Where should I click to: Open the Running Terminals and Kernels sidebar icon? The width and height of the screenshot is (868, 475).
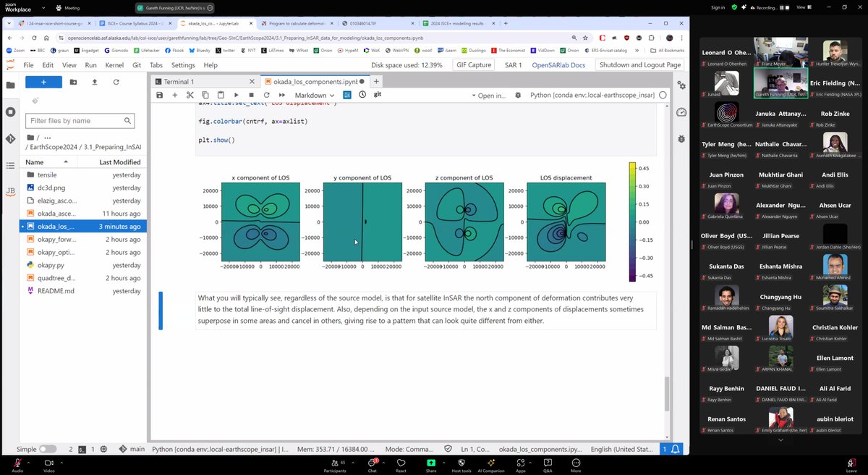tap(10, 112)
